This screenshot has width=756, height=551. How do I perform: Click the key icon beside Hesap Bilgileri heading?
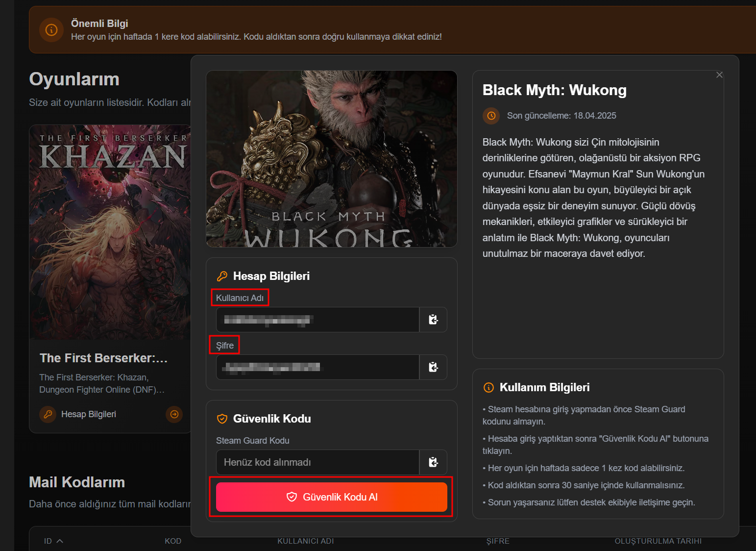(x=222, y=276)
